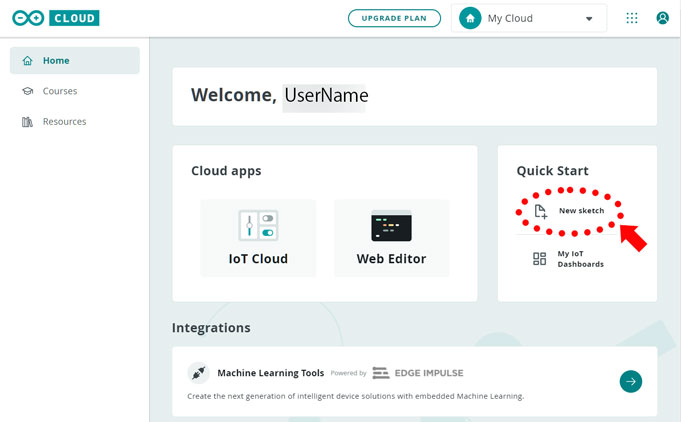The height and width of the screenshot is (422, 681).
Task: Select Home in the sidebar
Action: click(x=75, y=60)
